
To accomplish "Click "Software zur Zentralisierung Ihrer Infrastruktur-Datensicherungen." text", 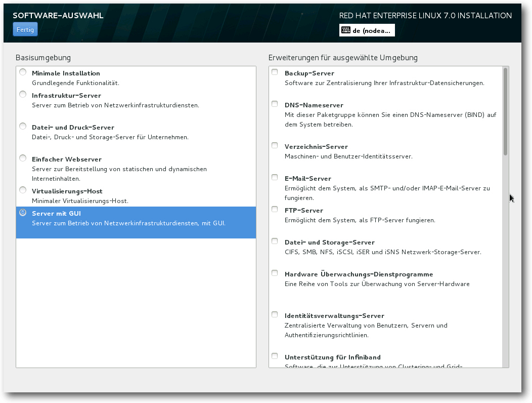I will pyautogui.click(x=384, y=83).
